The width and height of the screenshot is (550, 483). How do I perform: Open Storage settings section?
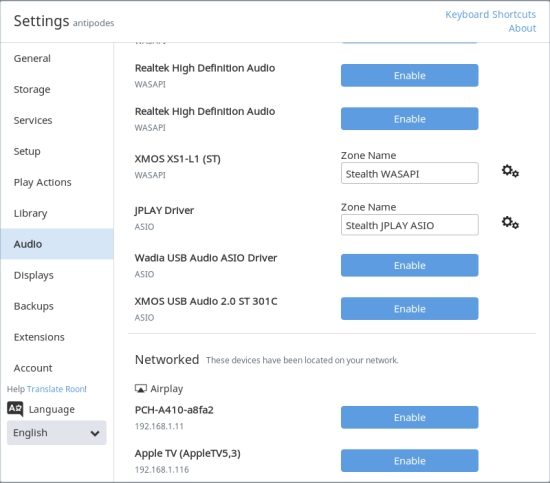coord(57,89)
